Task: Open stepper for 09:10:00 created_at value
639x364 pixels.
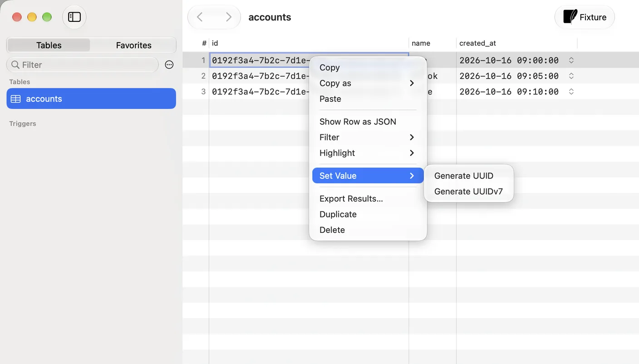Action: (571, 92)
